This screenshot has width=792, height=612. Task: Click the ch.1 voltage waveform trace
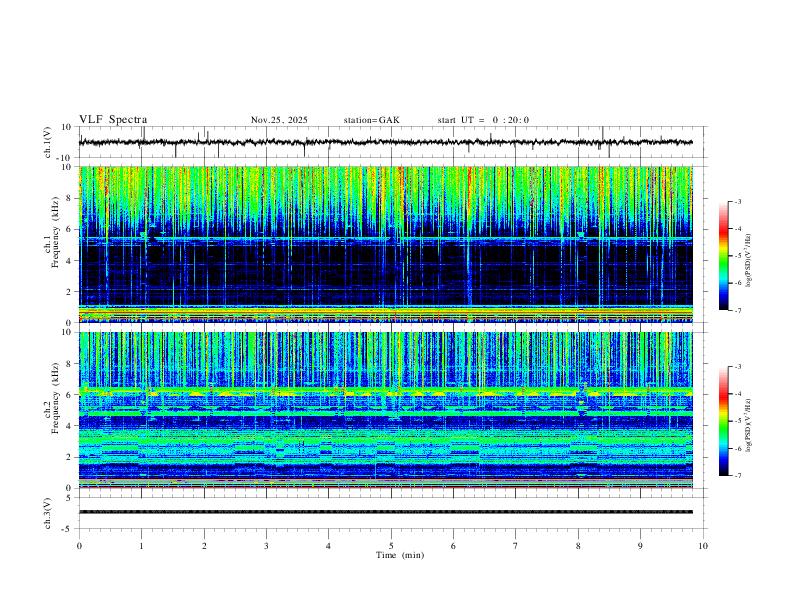(386, 142)
